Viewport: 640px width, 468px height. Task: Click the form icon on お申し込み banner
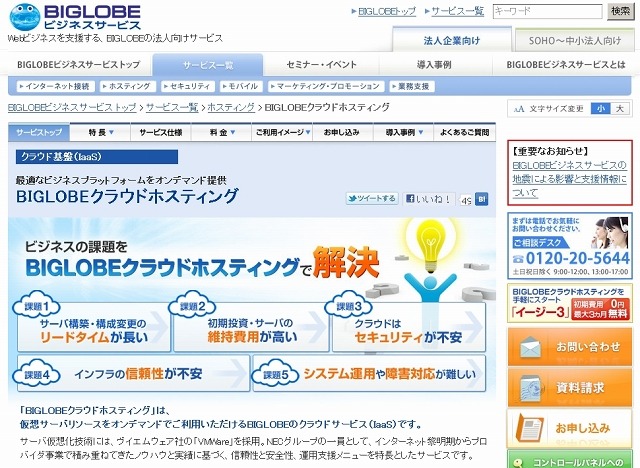click(x=529, y=429)
